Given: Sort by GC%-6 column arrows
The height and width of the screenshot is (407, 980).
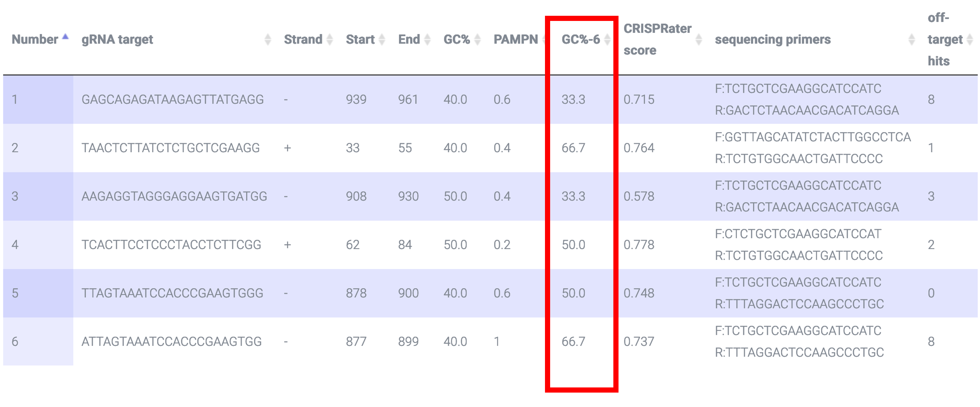Looking at the screenshot, I should (x=607, y=39).
